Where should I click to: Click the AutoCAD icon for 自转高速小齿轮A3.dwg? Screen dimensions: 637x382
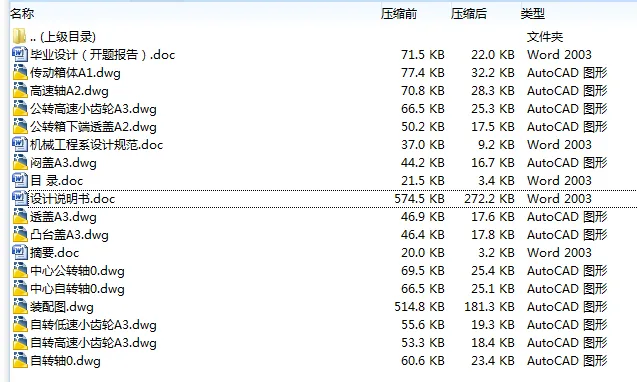click(x=20, y=342)
